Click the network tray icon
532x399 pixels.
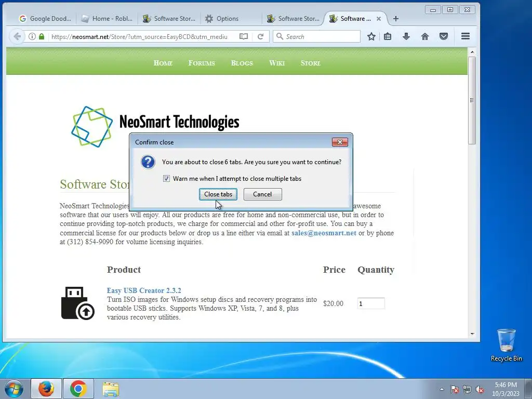467,389
